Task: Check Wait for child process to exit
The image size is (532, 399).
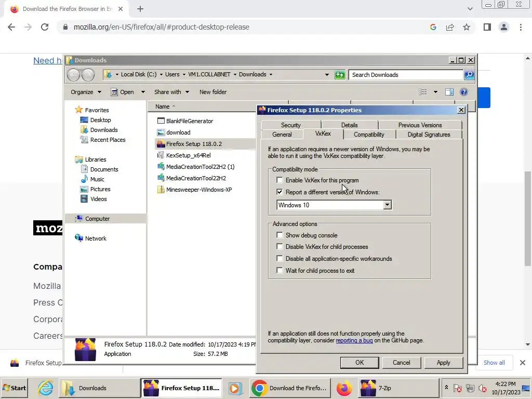Action: (x=280, y=270)
